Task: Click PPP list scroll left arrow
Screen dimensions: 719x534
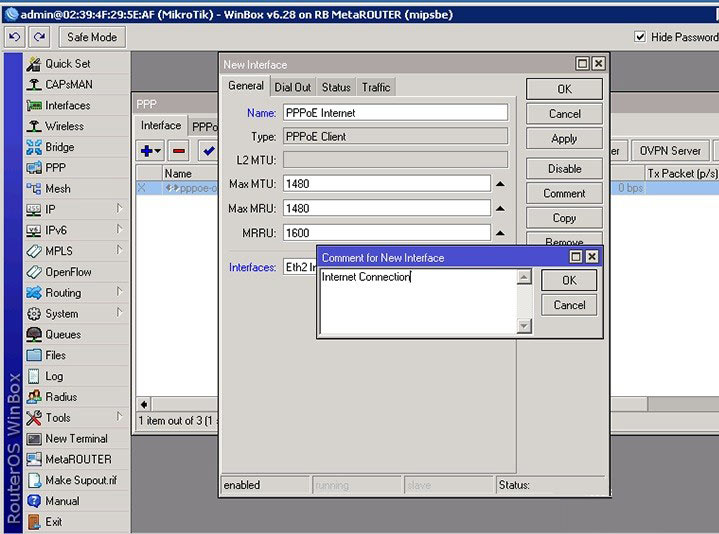Action: 144,404
